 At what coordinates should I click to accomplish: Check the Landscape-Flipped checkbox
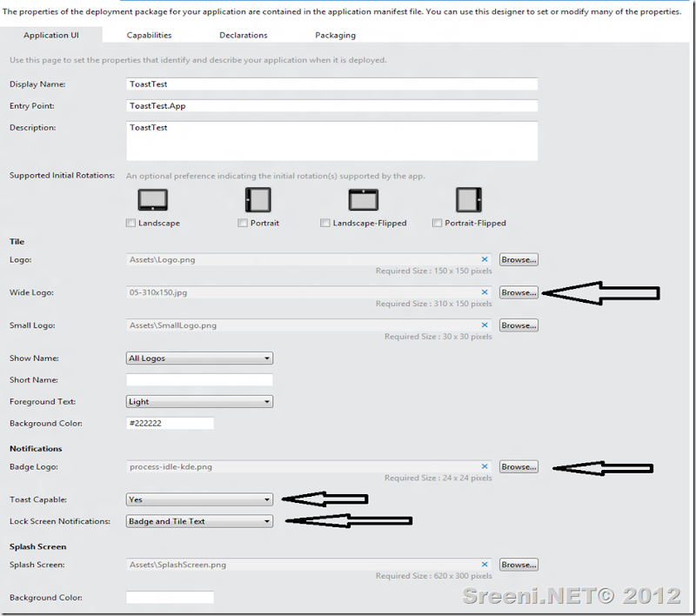point(325,223)
